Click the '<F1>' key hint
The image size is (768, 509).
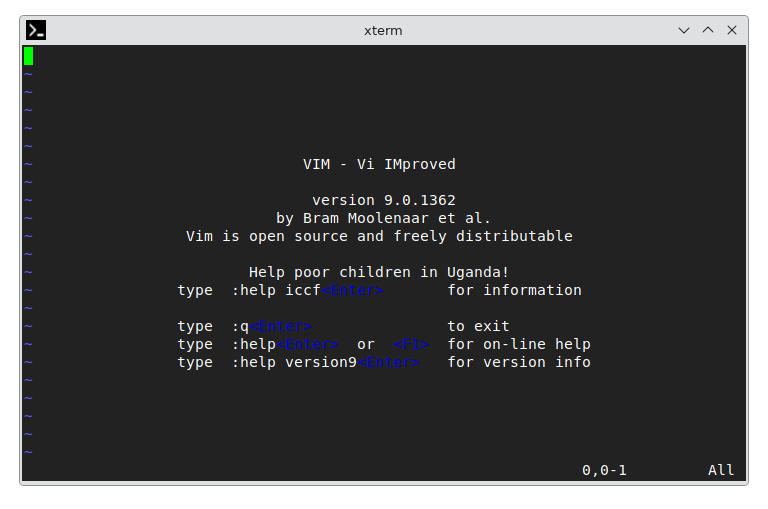(x=410, y=344)
